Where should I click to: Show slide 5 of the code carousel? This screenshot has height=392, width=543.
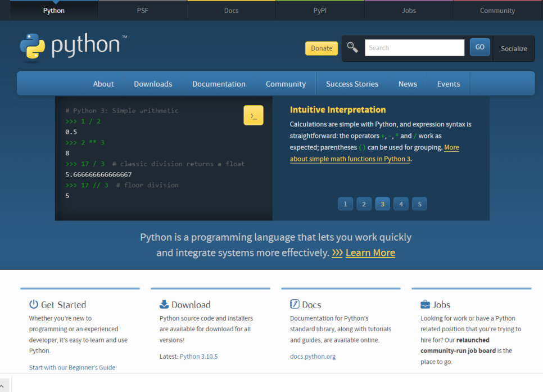coord(420,204)
